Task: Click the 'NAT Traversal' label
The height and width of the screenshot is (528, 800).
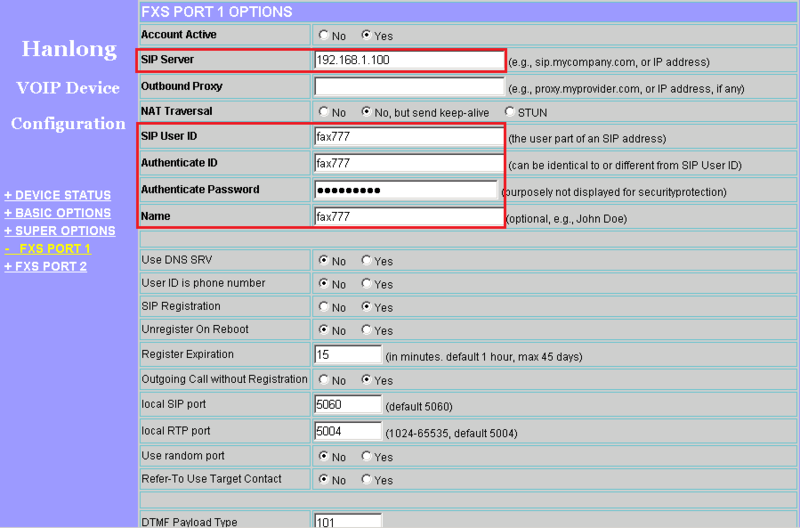Action: (177, 111)
